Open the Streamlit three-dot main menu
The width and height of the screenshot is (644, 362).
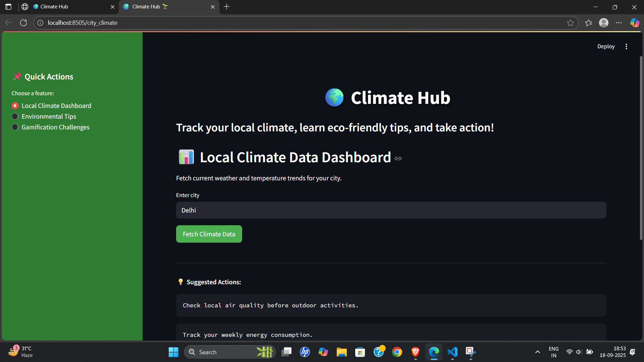click(x=626, y=47)
